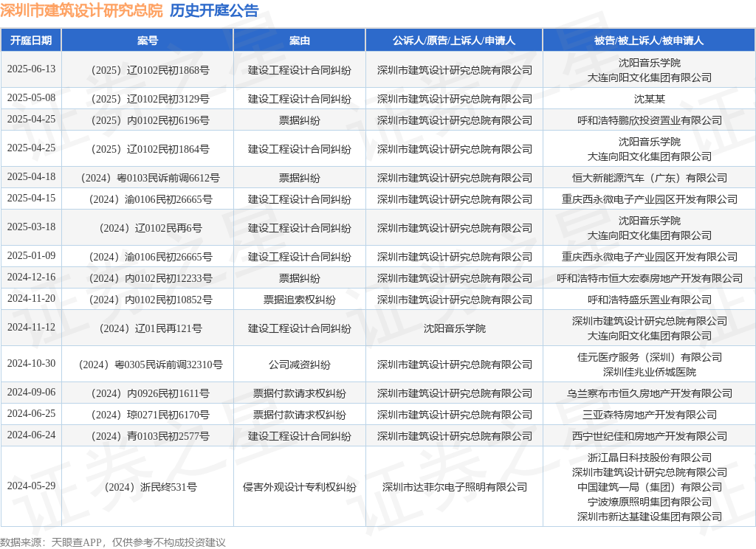Click date 2025-01-09
Screen dimensions: 756x549
pos(31,256)
